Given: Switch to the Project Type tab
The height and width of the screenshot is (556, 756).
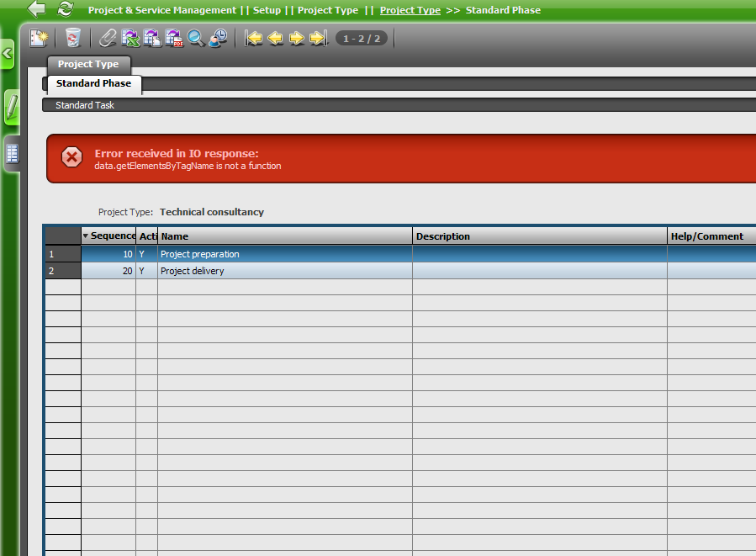Looking at the screenshot, I should tap(88, 64).
